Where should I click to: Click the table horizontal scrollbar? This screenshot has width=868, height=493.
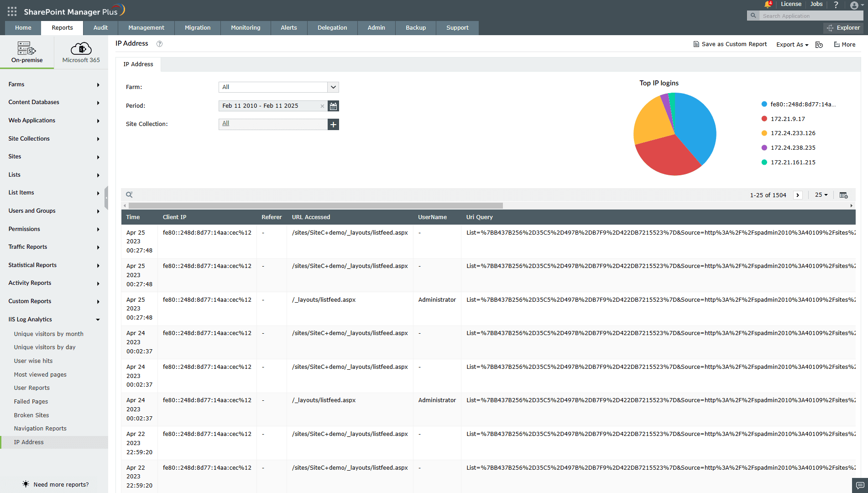click(x=316, y=206)
